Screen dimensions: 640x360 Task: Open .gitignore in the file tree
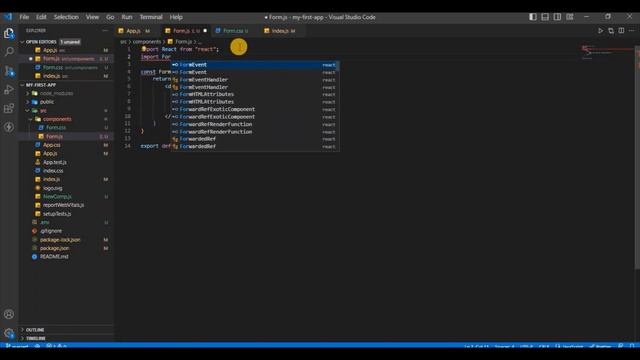(51, 231)
